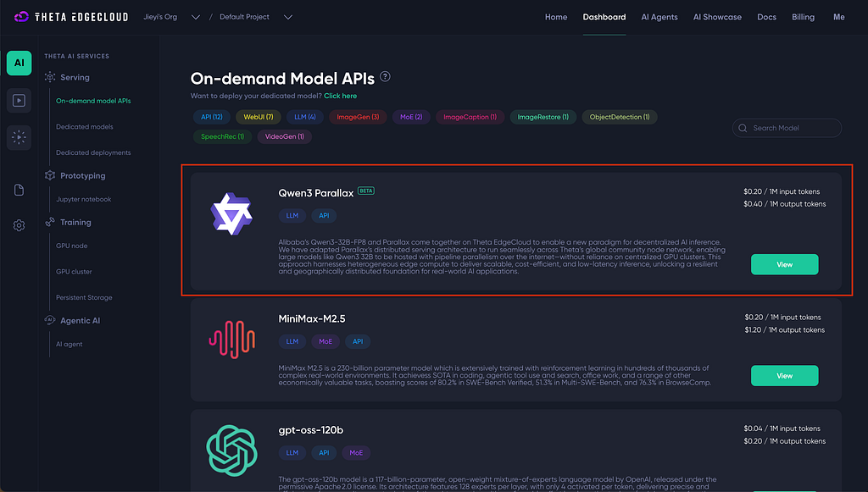Open the video services sidebar icon

tap(19, 101)
